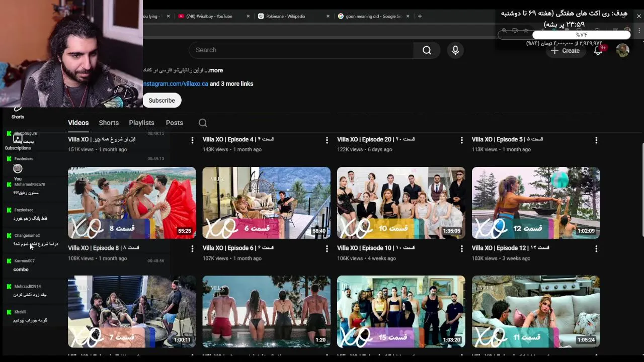Subscribe to the Villa XO channel
The image size is (644, 362).
(162, 101)
